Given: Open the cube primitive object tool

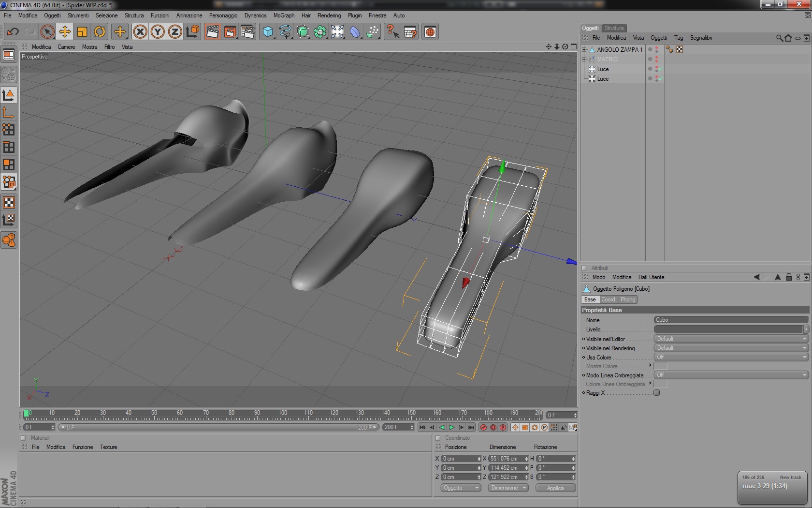Looking at the screenshot, I should tap(267, 32).
